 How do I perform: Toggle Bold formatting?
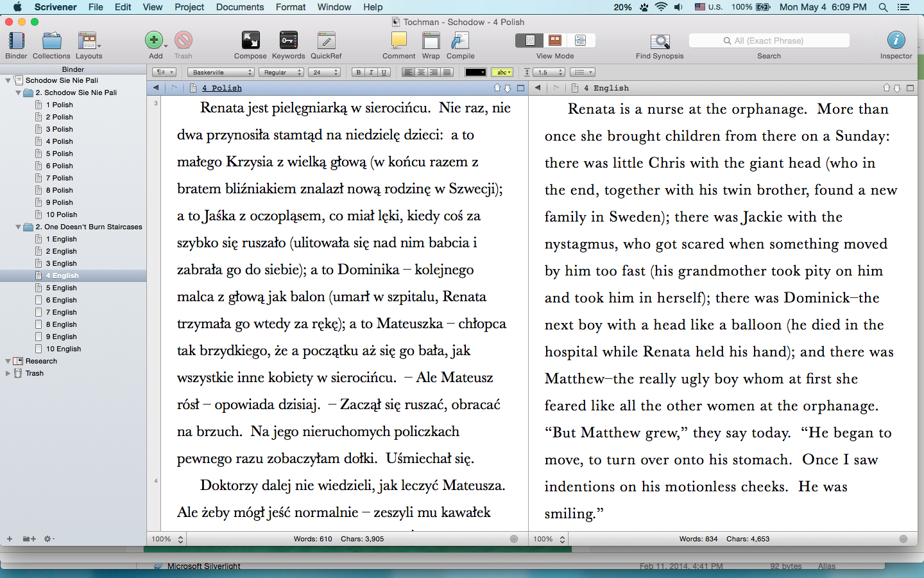359,73
